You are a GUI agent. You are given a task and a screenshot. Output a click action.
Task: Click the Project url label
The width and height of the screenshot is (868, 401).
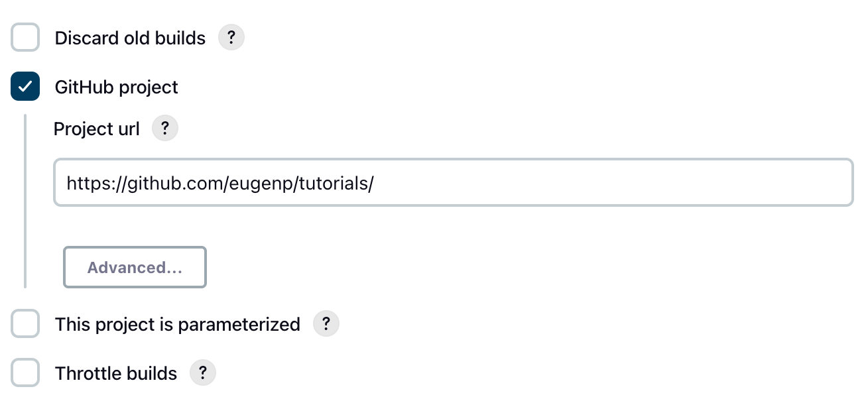click(95, 128)
